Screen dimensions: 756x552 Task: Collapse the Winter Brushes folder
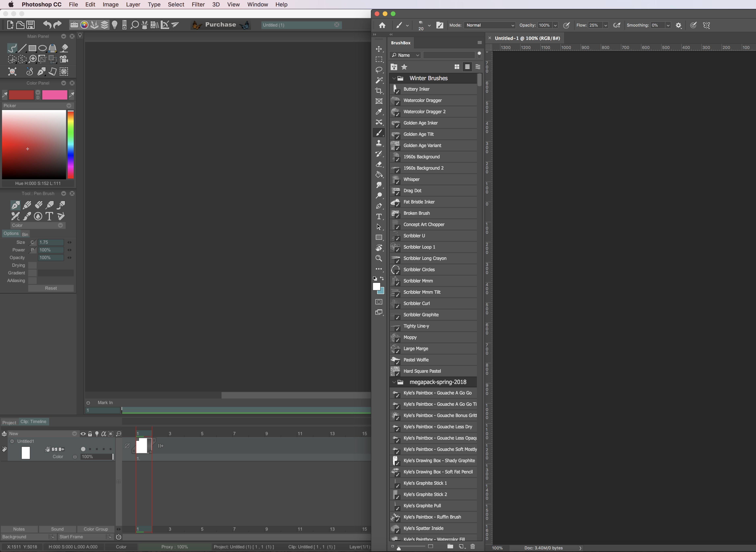[394, 78]
